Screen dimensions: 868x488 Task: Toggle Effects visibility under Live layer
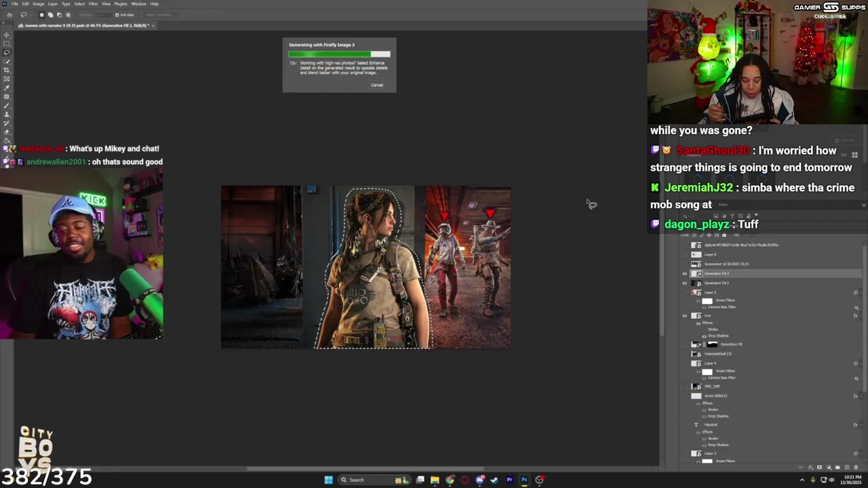698,323
